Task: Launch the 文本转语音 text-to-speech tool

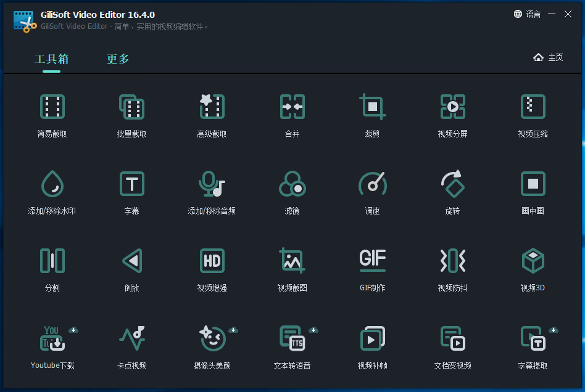Action: point(292,339)
